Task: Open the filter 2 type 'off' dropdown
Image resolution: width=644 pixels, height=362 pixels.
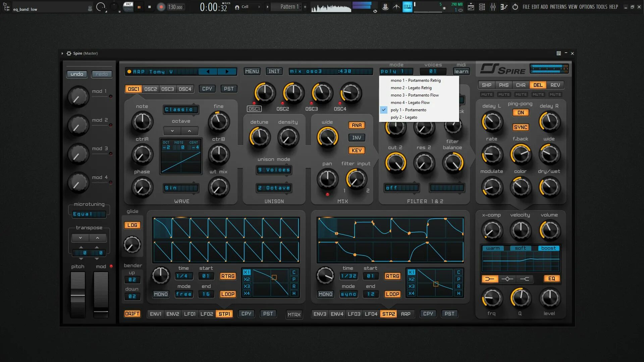Action: point(401,188)
